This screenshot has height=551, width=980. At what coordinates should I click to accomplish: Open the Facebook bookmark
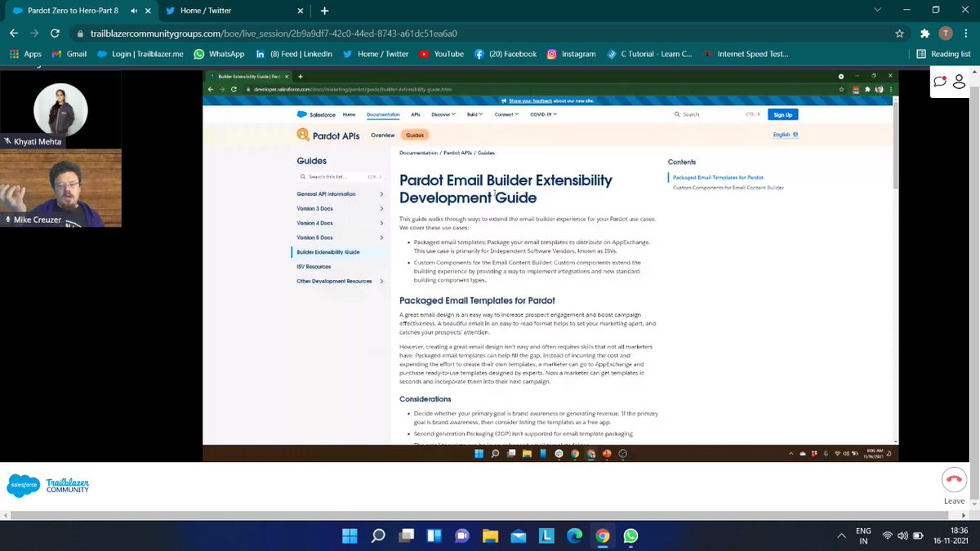(x=505, y=54)
